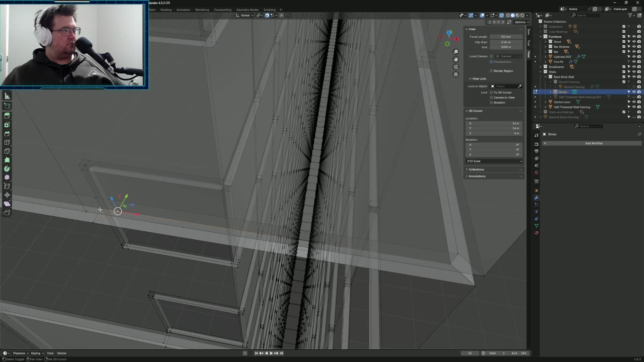This screenshot has height=362, width=644.
Task: Open the Keying menu in timeline
Action: point(36,353)
